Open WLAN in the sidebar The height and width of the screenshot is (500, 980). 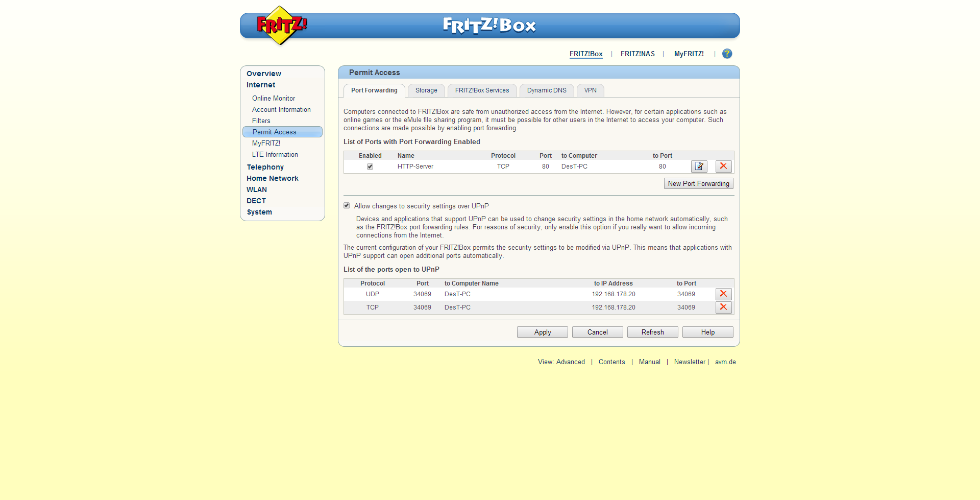click(x=257, y=189)
